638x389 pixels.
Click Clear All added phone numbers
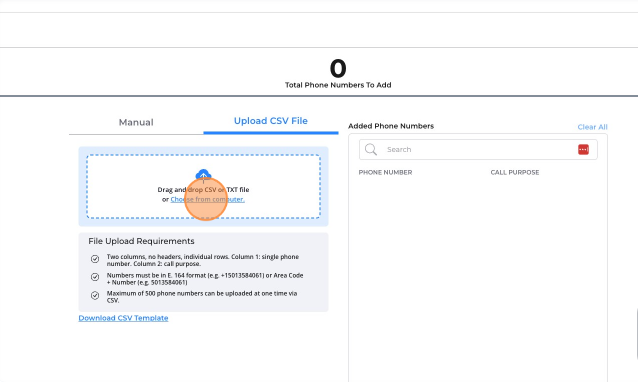click(x=592, y=127)
